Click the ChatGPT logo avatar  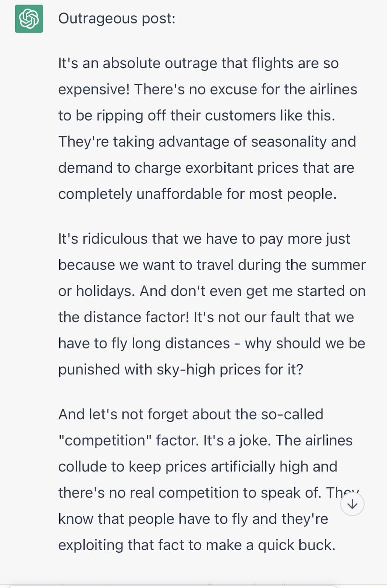[x=29, y=19]
